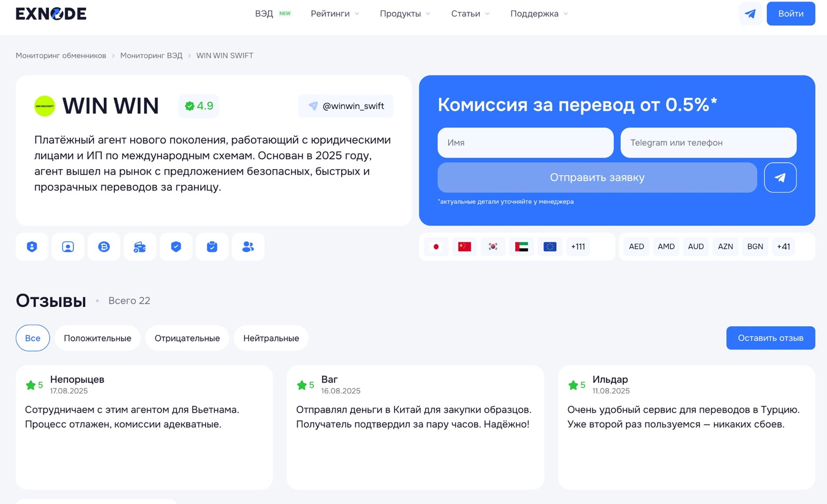Click the Отзывы section heading
This screenshot has height=504, width=827.
[x=51, y=300]
